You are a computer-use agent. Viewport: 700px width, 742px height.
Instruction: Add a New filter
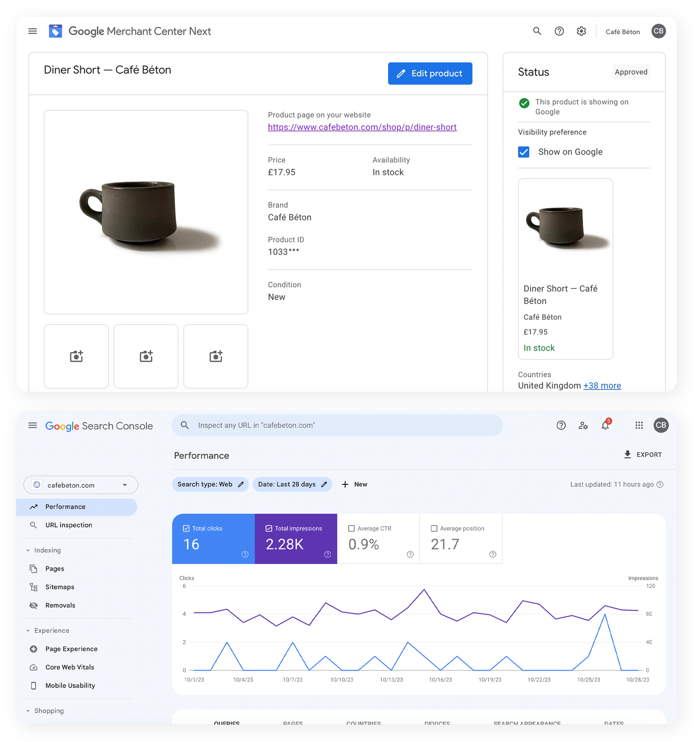[354, 484]
